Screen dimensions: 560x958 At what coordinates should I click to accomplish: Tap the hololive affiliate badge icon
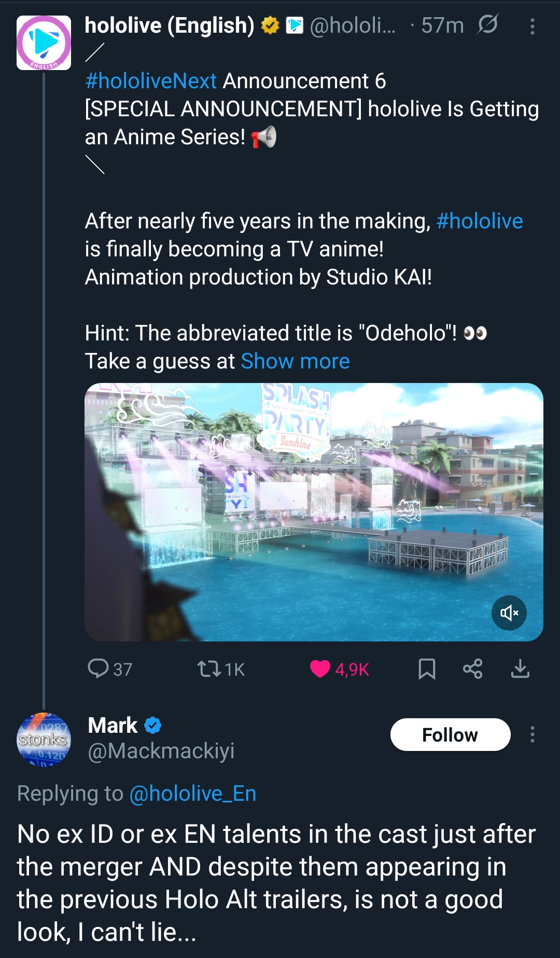(x=295, y=25)
